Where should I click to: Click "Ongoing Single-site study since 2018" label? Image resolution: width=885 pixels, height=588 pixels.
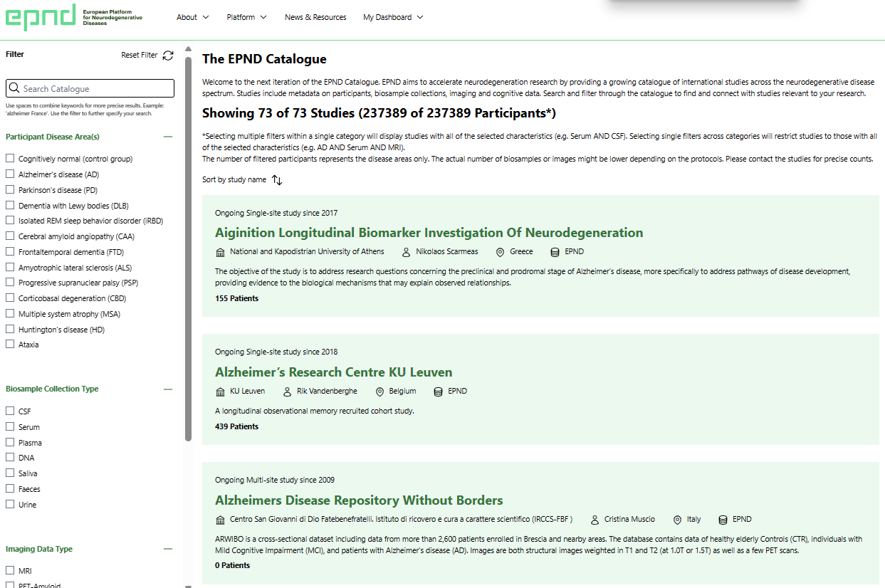(276, 352)
